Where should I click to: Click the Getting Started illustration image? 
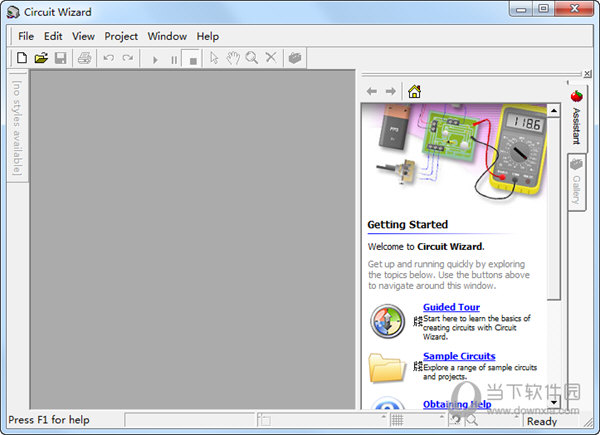454,152
